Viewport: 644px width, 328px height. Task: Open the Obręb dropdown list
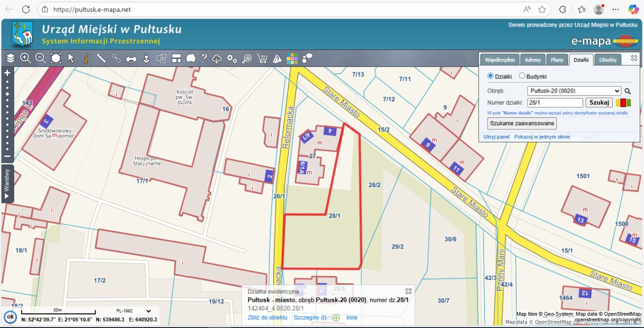(574, 91)
